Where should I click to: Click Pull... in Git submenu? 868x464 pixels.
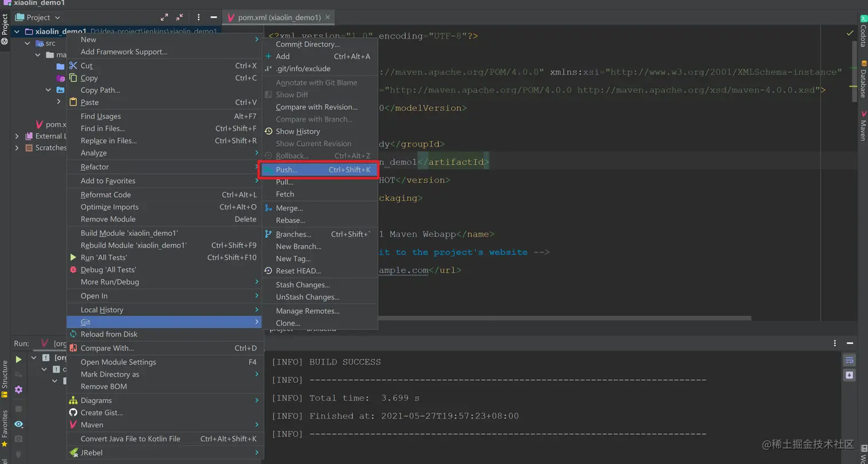click(x=319, y=182)
